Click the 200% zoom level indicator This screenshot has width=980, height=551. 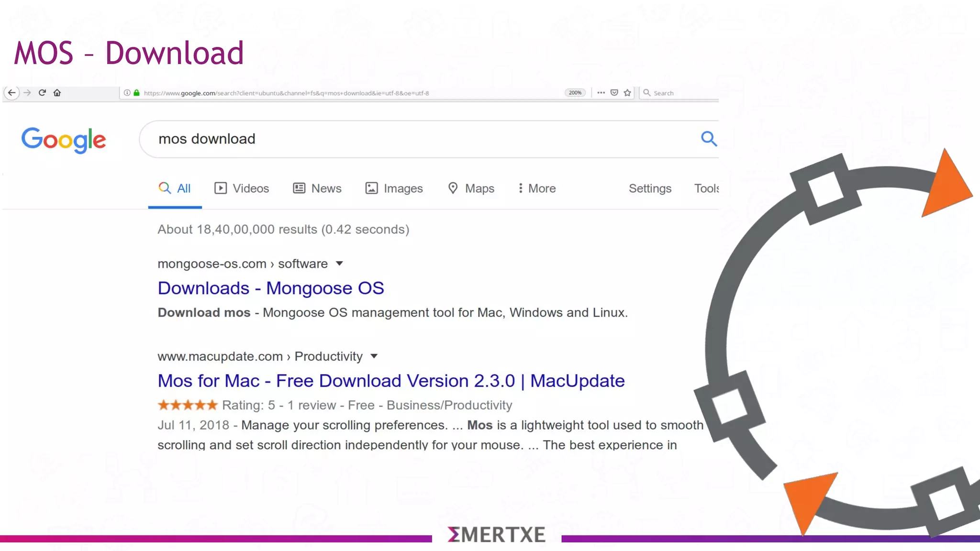click(x=575, y=93)
